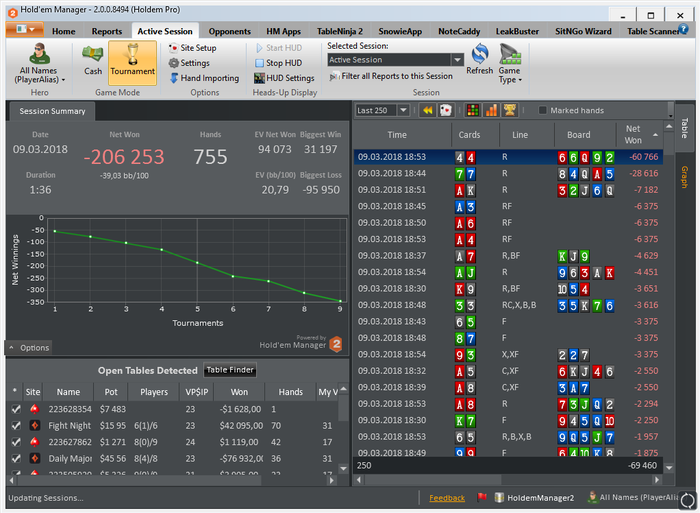The image size is (700, 513).
Task: Open the LeakBuster tab
Action: coord(517,31)
